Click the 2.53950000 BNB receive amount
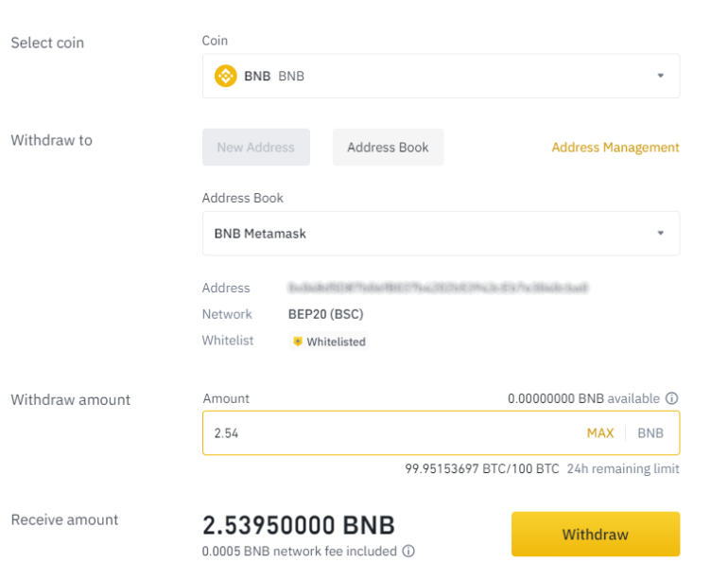This screenshot has width=728, height=580. pos(299,525)
